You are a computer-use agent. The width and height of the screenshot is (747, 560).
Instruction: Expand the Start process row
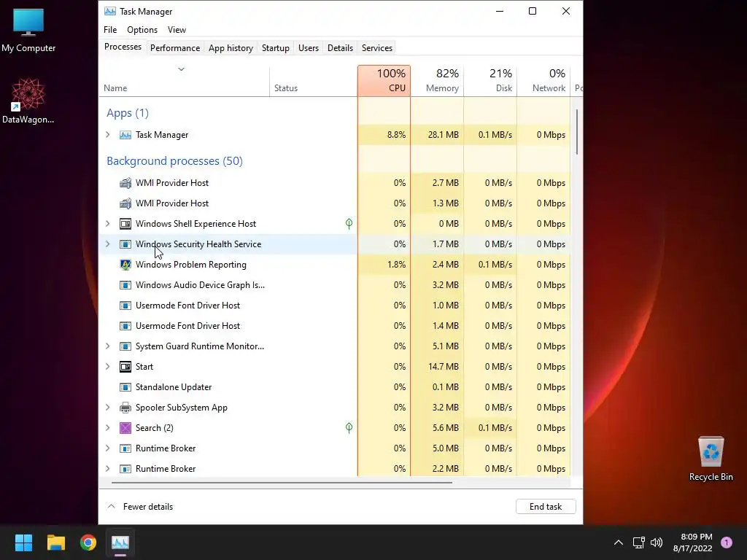(x=108, y=367)
